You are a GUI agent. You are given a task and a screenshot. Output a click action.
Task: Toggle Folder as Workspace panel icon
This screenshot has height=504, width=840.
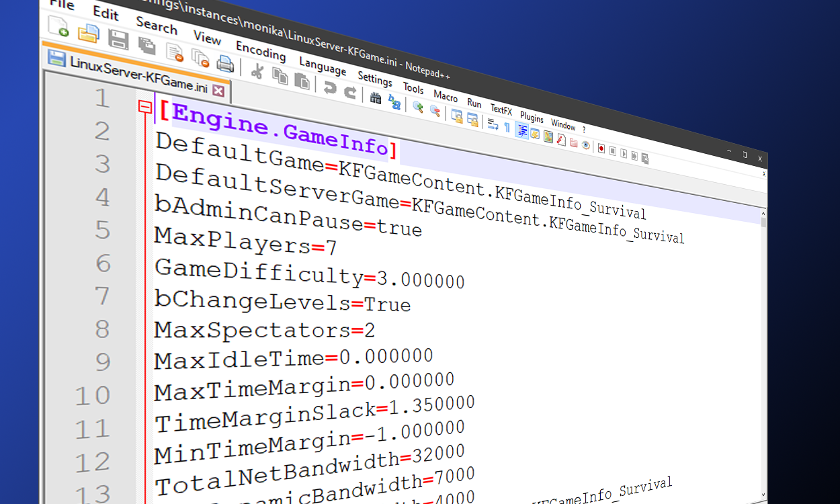(573, 142)
